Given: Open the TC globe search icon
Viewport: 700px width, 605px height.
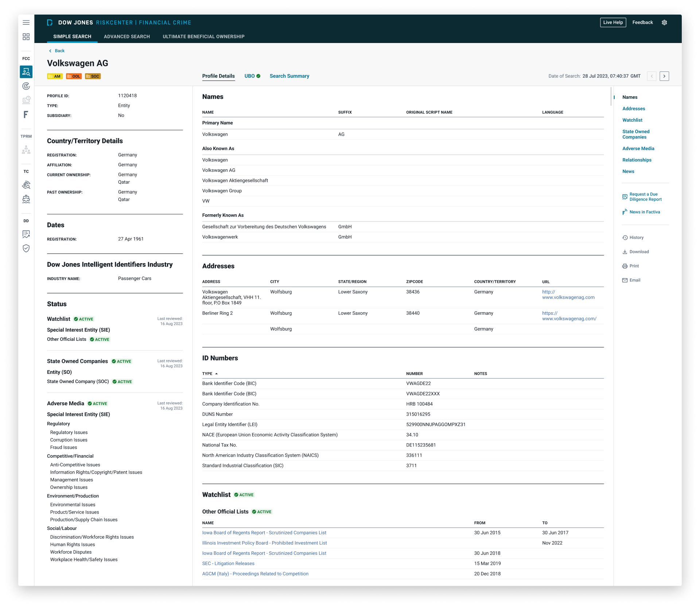Looking at the screenshot, I should tap(26, 185).
